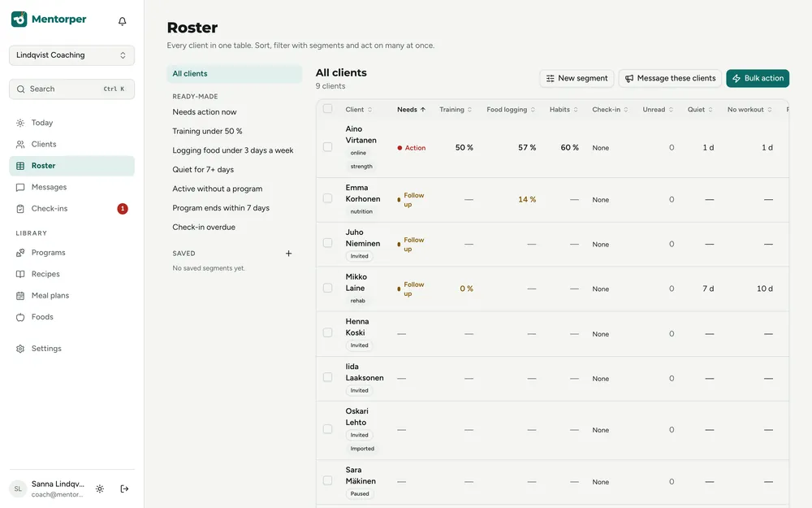Check the Mikko Laine row checkbox
This screenshot has width=812, height=508.
[327, 288]
